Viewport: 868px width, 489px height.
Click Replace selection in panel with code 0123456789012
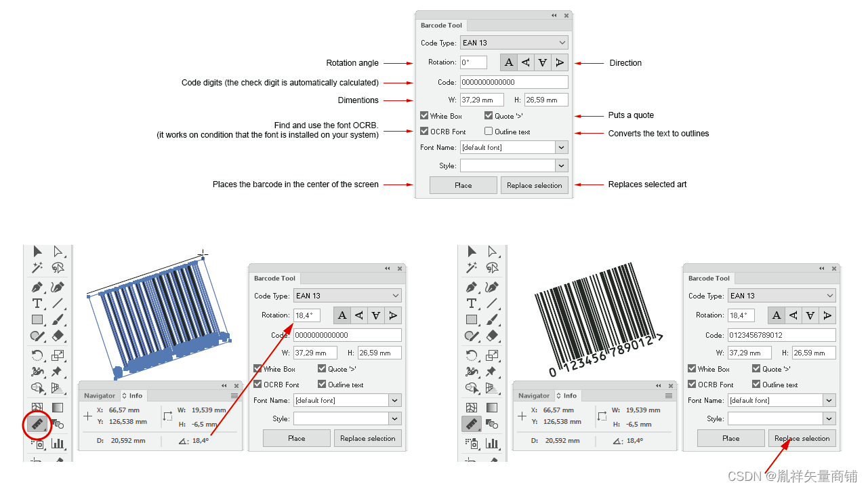[x=802, y=438]
